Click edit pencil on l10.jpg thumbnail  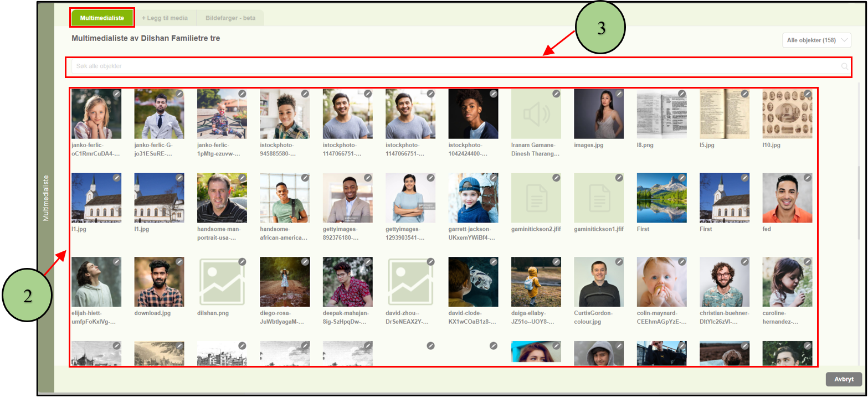808,94
